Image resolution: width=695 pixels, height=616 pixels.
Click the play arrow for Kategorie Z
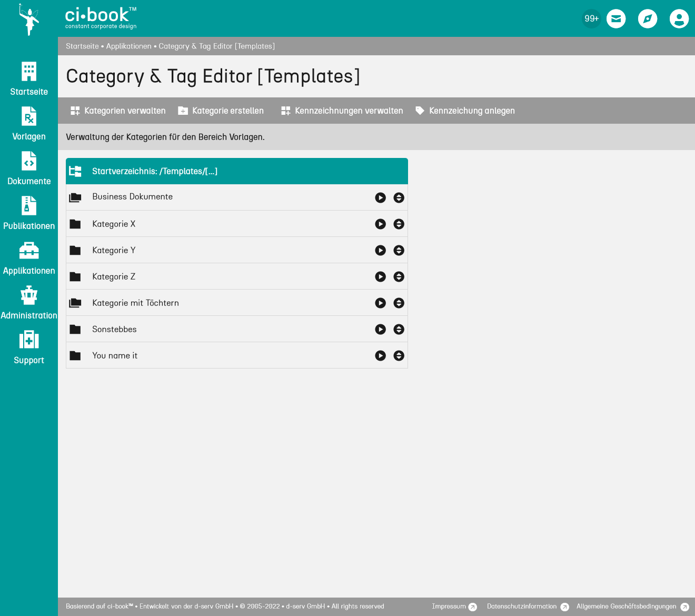[x=380, y=276]
